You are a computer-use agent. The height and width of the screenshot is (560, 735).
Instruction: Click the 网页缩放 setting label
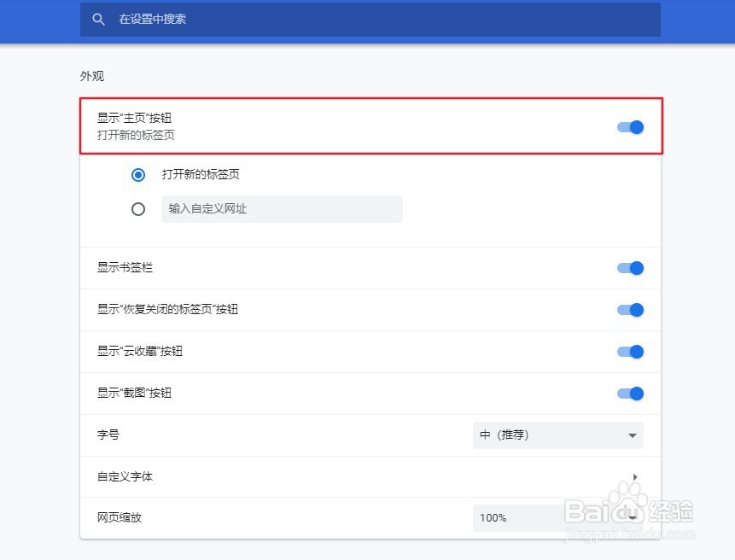(119, 518)
